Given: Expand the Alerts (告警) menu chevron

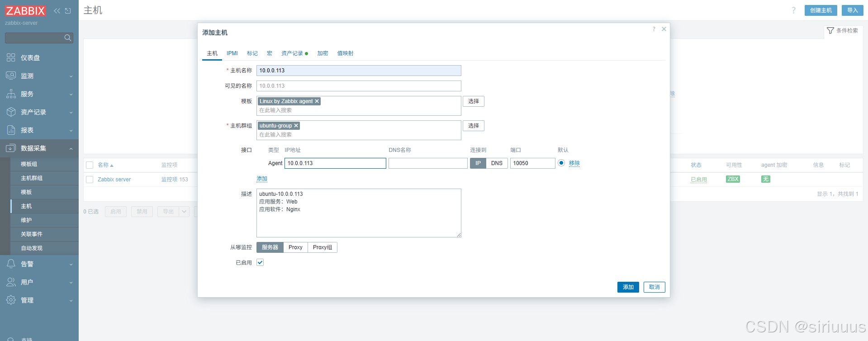Looking at the screenshot, I should [71, 265].
